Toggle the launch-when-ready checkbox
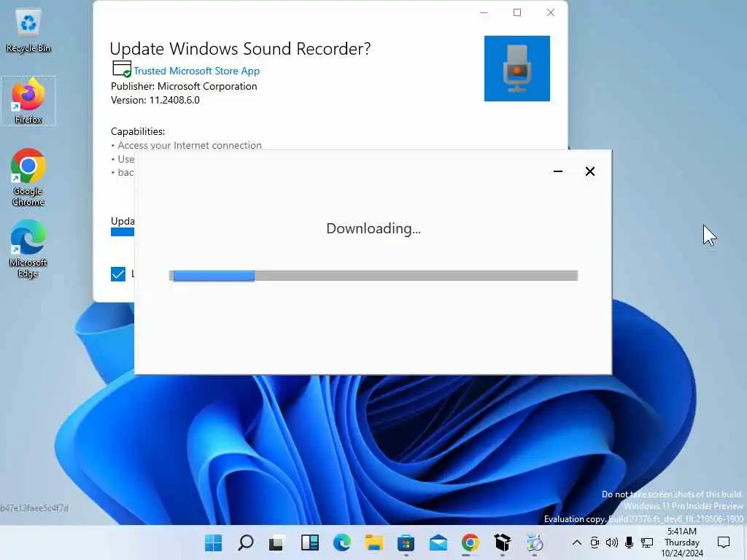Viewport: 747px width, 560px height. pos(118,274)
